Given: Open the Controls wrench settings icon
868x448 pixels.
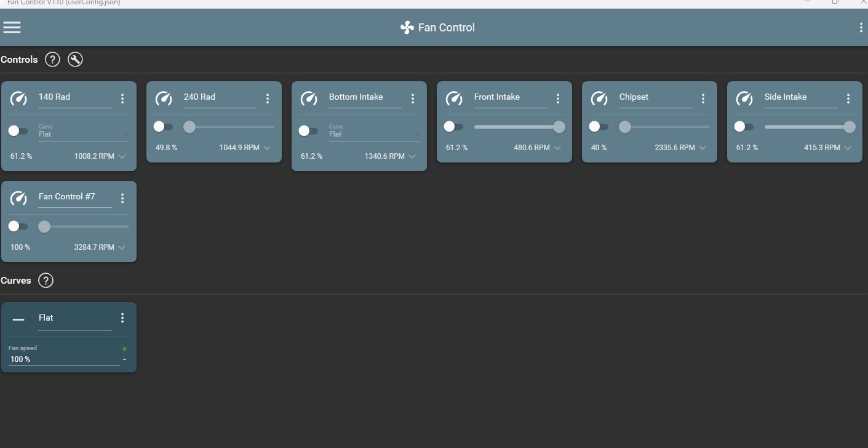Looking at the screenshot, I should 75,60.
